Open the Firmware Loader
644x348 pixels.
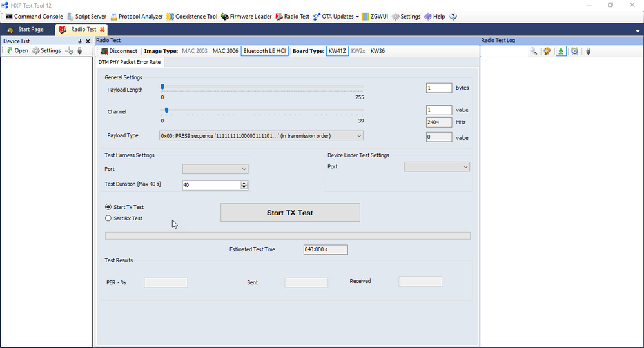246,16
